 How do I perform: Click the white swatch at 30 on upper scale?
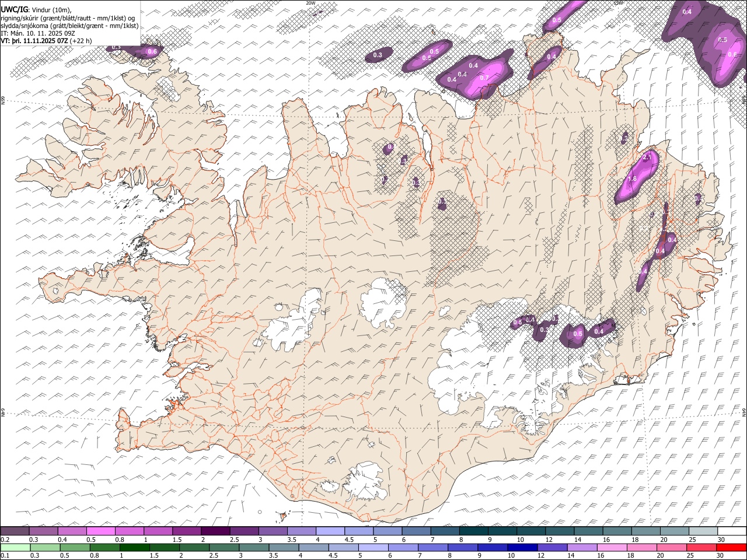(731, 531)
